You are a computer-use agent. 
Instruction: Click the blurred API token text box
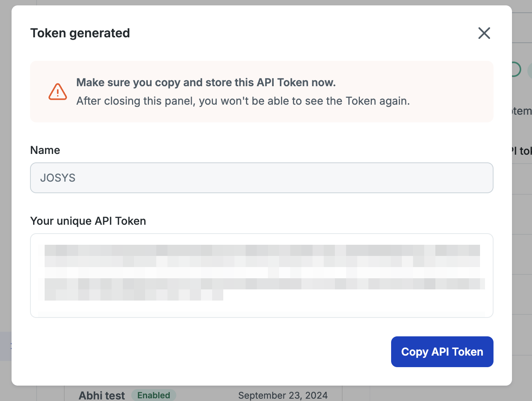261,275
